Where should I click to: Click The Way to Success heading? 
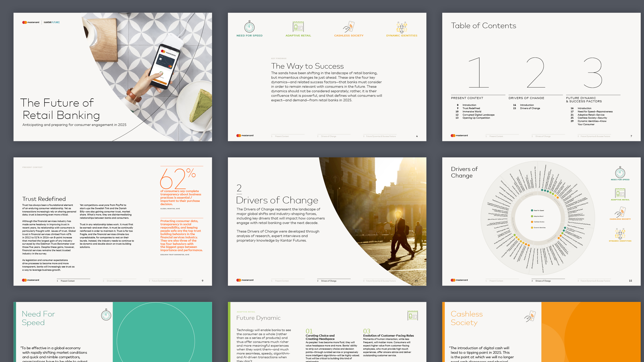point(307,66)
